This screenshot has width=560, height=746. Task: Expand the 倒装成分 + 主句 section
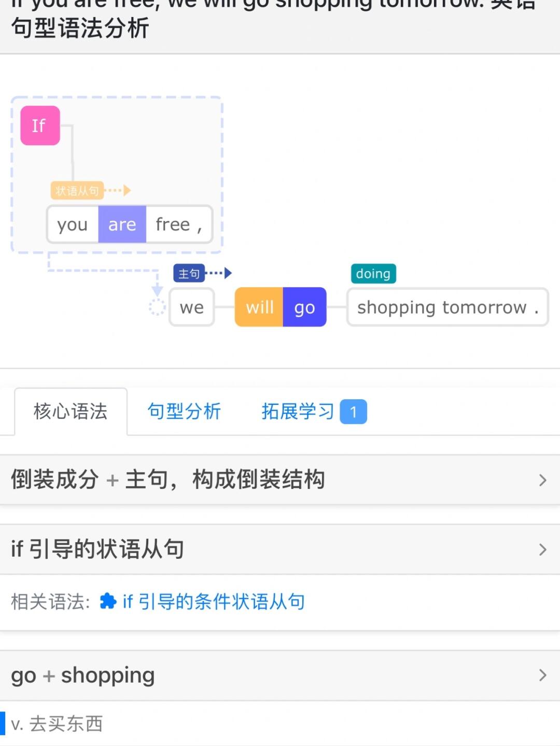tap(280, 480)
